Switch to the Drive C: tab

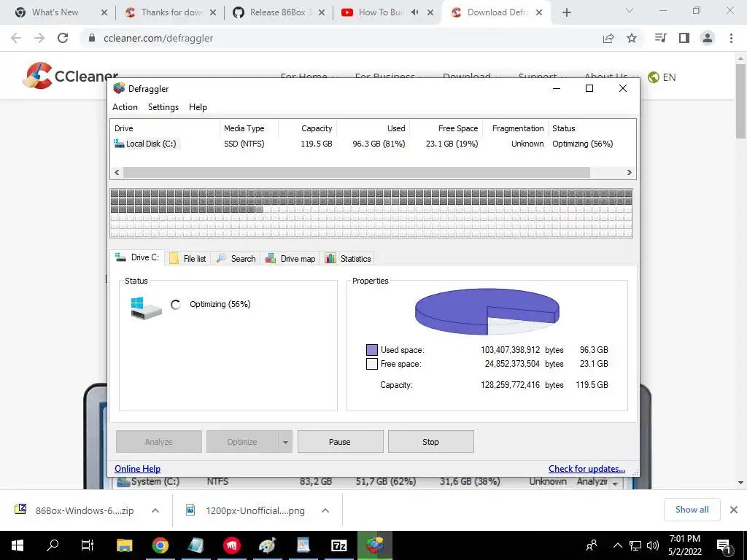pyautogui.click(x=136, y=257)
